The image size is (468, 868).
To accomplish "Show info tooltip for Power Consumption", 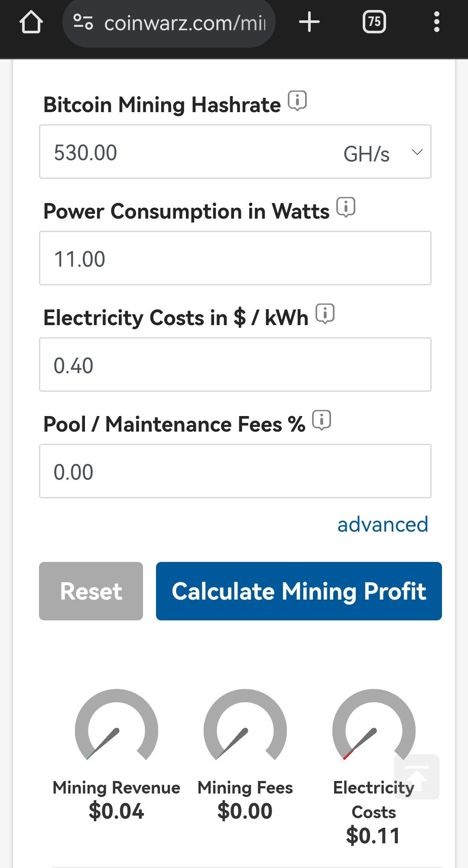I will [346, 207].
